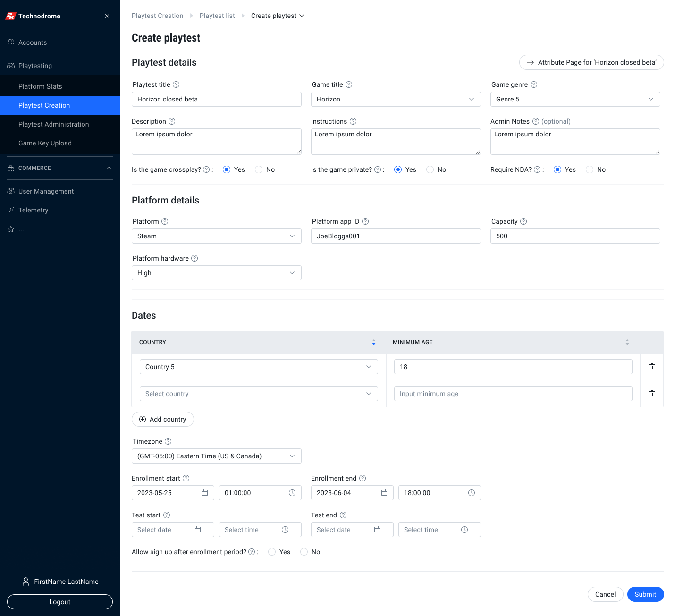Open the Game genre dropdown showing Genre 5
675x616 pixels.
[x=575, y=99]
